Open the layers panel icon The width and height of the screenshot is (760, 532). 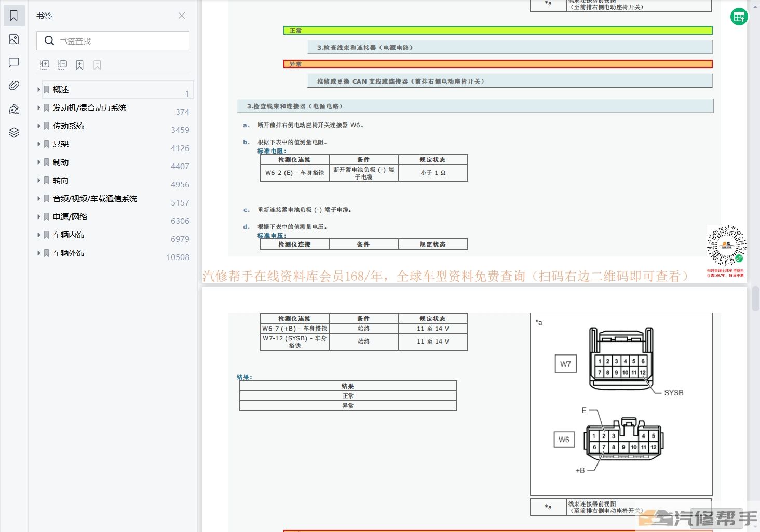pos(14,132)
